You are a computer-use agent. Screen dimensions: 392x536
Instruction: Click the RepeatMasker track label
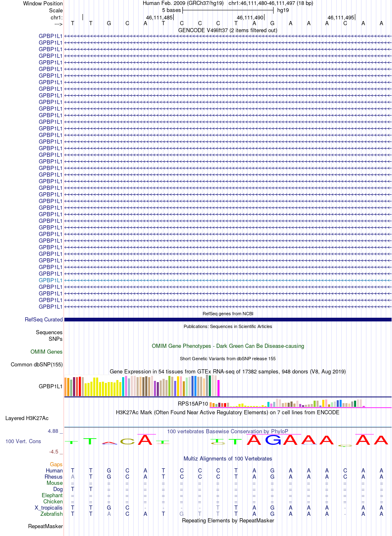point(45,527)
